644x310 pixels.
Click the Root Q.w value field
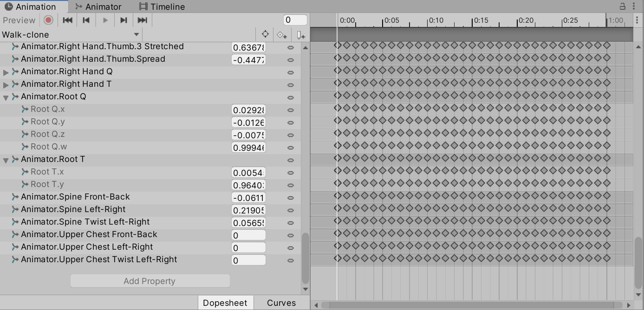(x=248, y=148)
